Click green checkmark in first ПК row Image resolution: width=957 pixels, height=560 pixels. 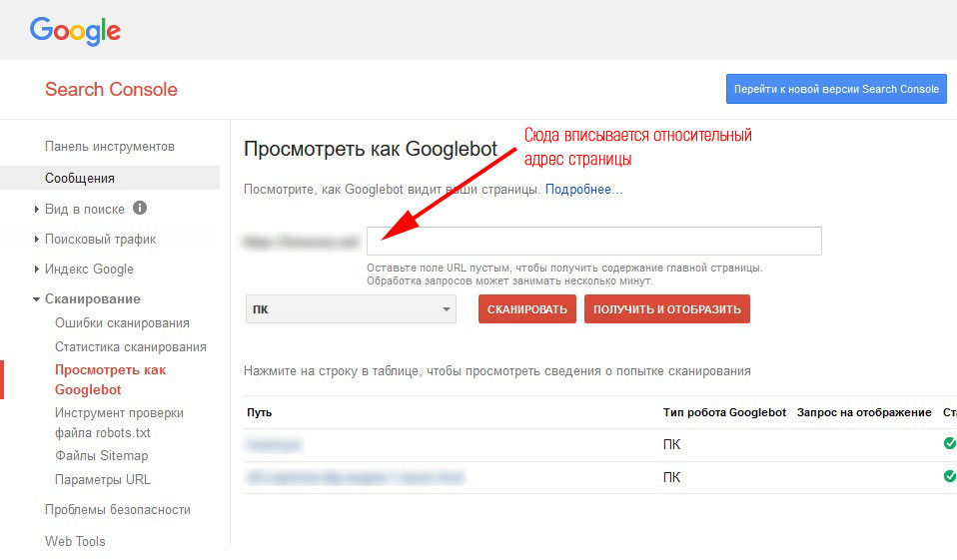[950, 443]
